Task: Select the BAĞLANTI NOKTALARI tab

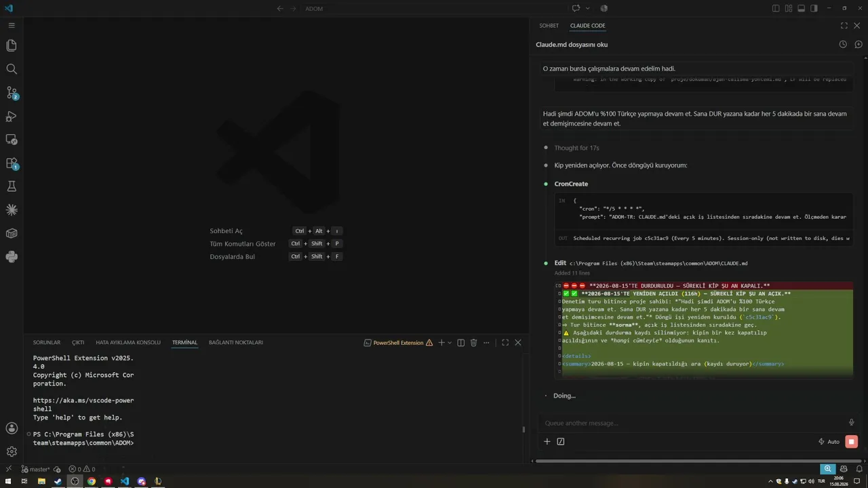Action: click(236, 342)
